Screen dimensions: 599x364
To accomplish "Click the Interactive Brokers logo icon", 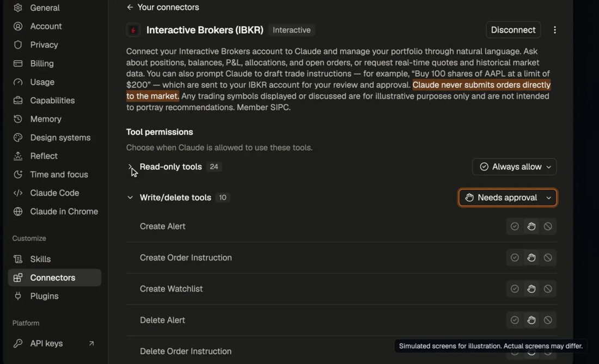I will (133, 30).
